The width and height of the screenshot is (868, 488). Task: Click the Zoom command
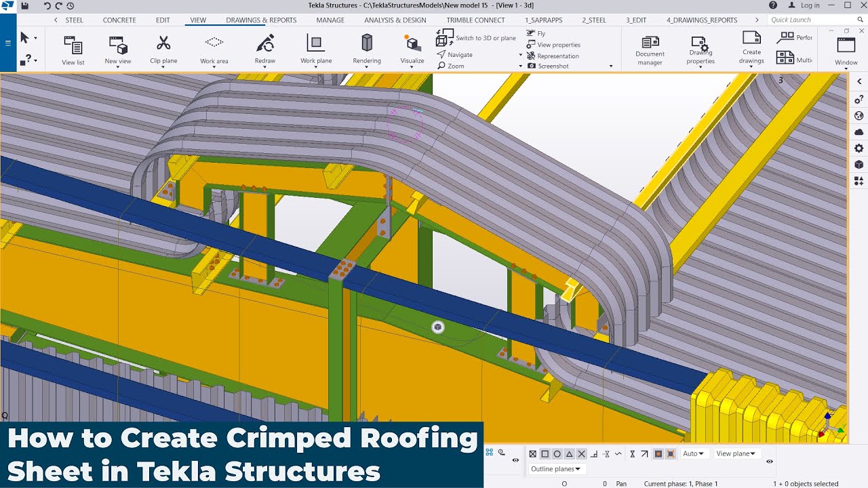click(451, 66)
